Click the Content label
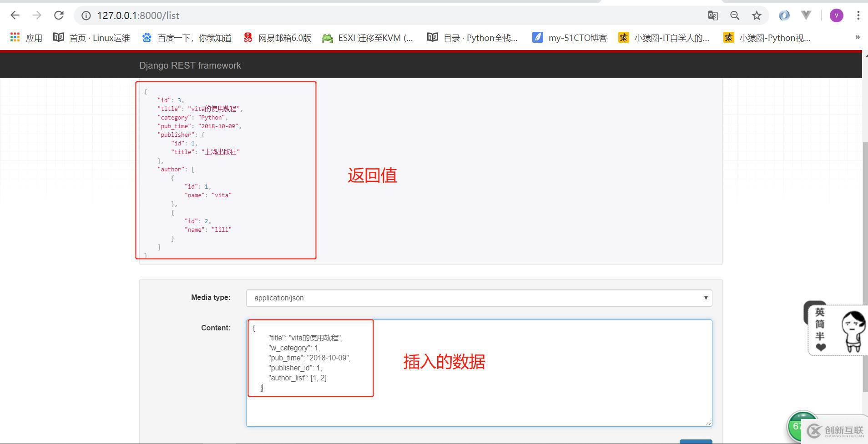 (x=216, y=328)
